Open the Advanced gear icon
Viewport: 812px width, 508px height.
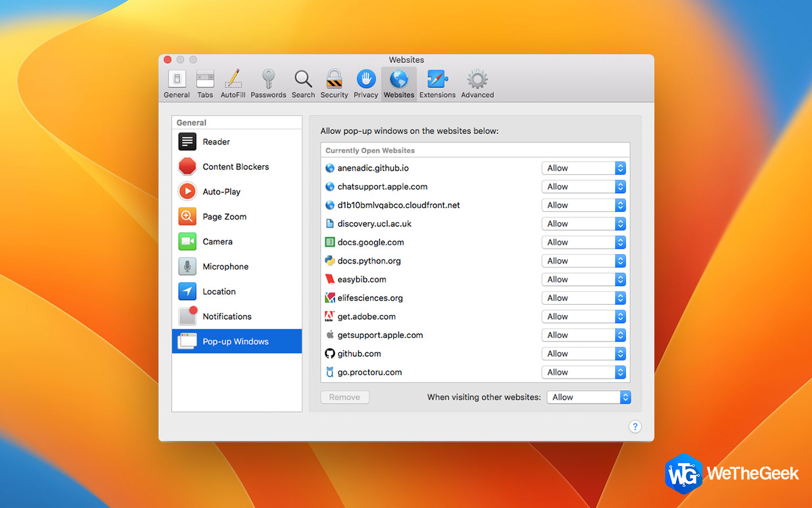pyautogui.click(x=478, y=79)
